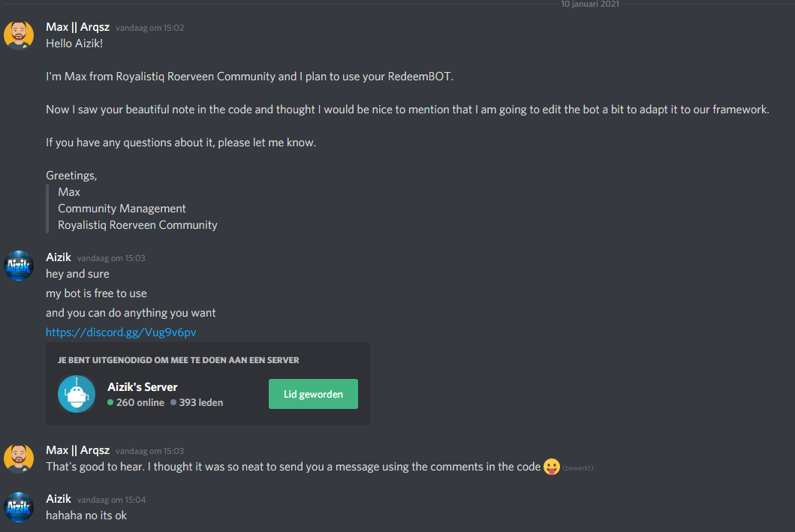Open the Aizik's Server robot icon
Image resolution: width=795 pixels, height=532 pixels.
(x=77, y=394)
